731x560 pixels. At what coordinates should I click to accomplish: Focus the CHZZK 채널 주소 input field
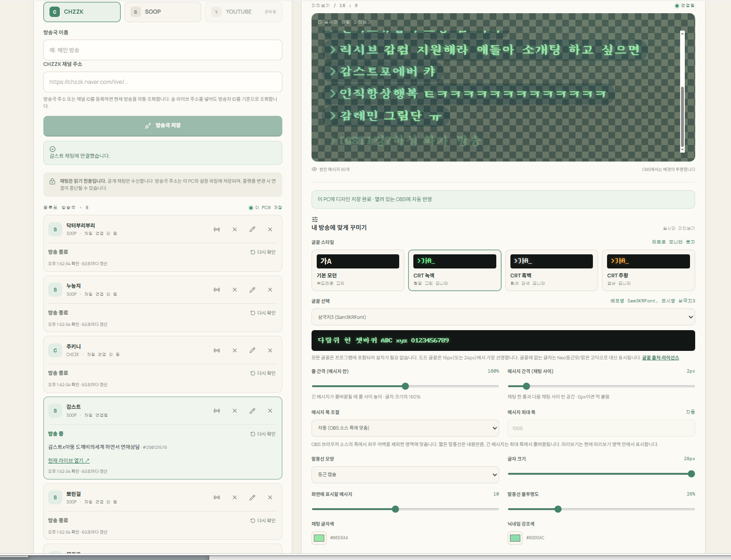coord(163,82)
